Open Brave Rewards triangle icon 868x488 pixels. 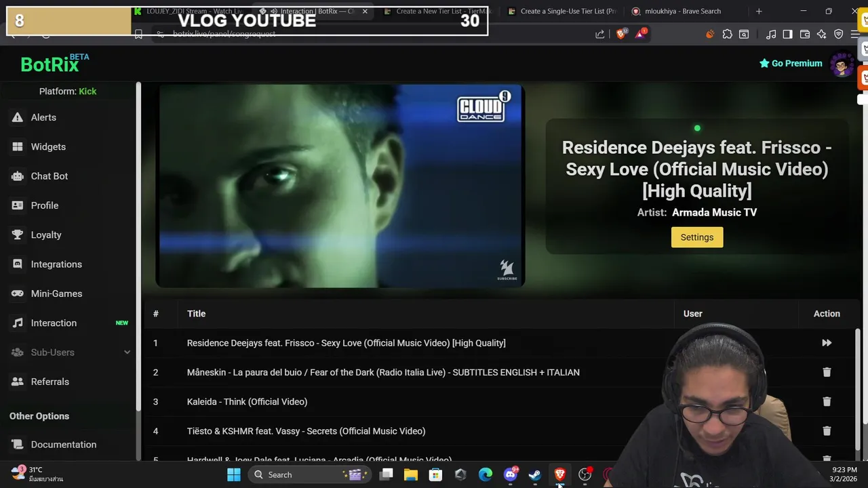(640, 34)
